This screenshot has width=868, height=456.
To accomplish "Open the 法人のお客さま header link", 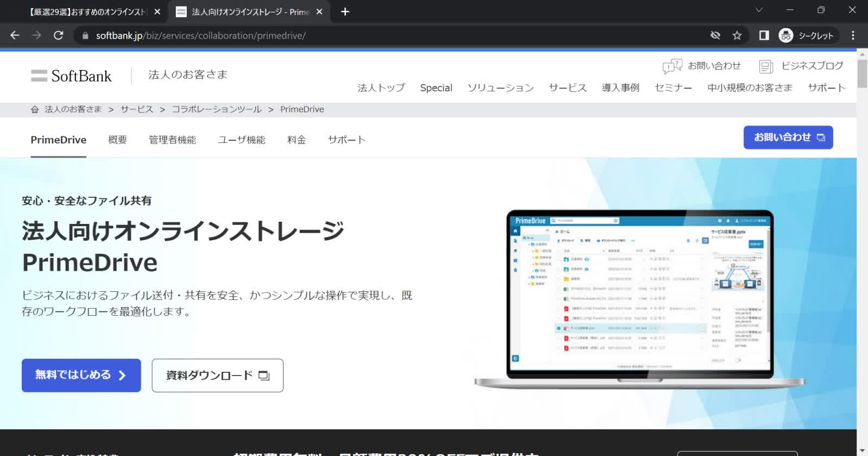I will pos(188,74).
